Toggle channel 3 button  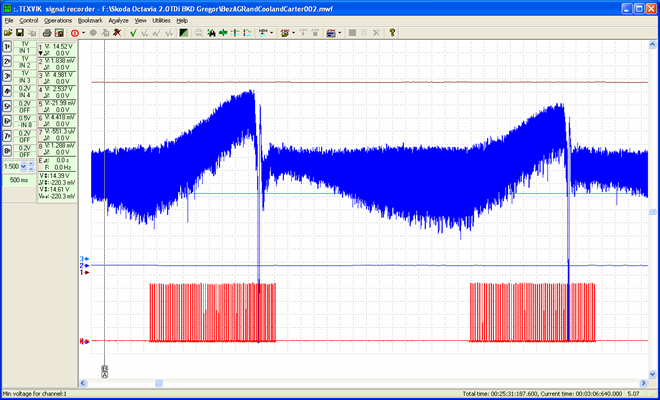click(7, 76)
